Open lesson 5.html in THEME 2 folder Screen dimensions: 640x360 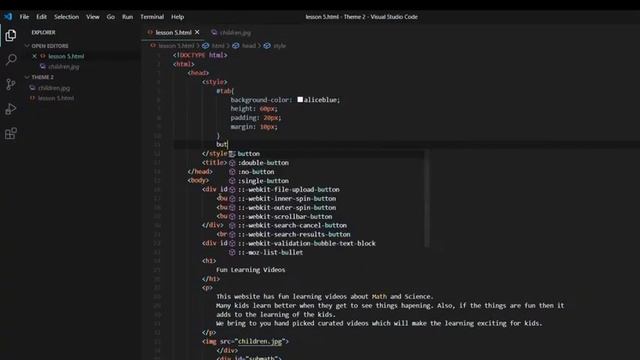coord(56,98)
